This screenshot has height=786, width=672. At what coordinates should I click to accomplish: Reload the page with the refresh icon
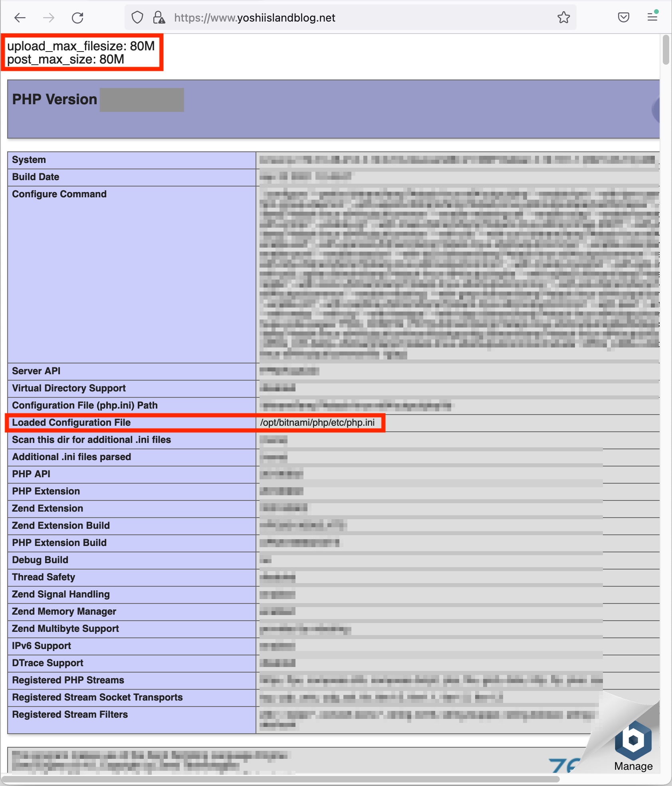pos(77,18)
